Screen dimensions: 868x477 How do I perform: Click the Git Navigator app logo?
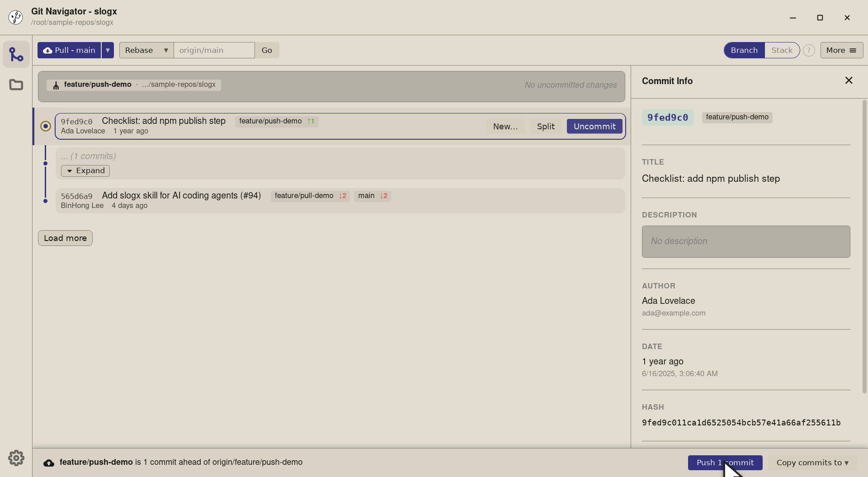coord(16,17)
